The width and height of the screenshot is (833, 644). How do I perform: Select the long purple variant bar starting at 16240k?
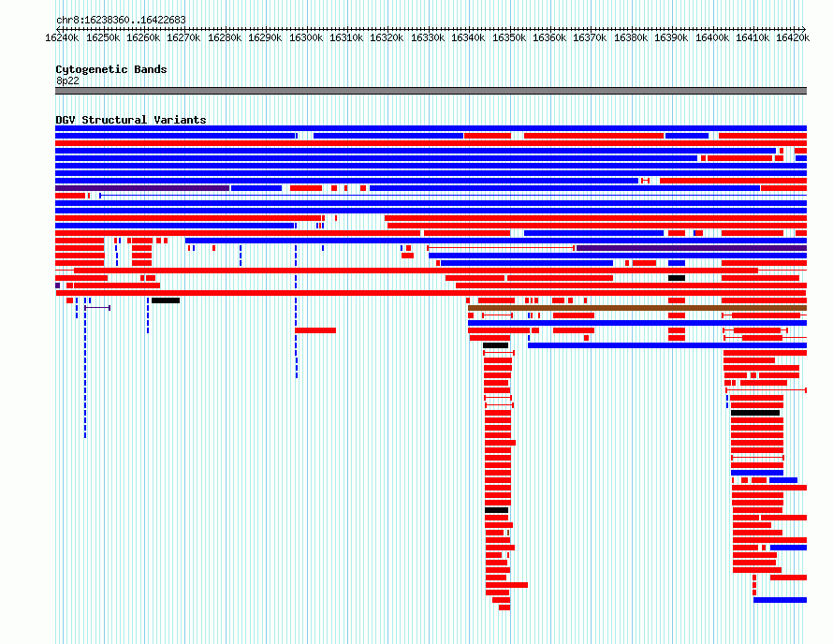(142, 188)
